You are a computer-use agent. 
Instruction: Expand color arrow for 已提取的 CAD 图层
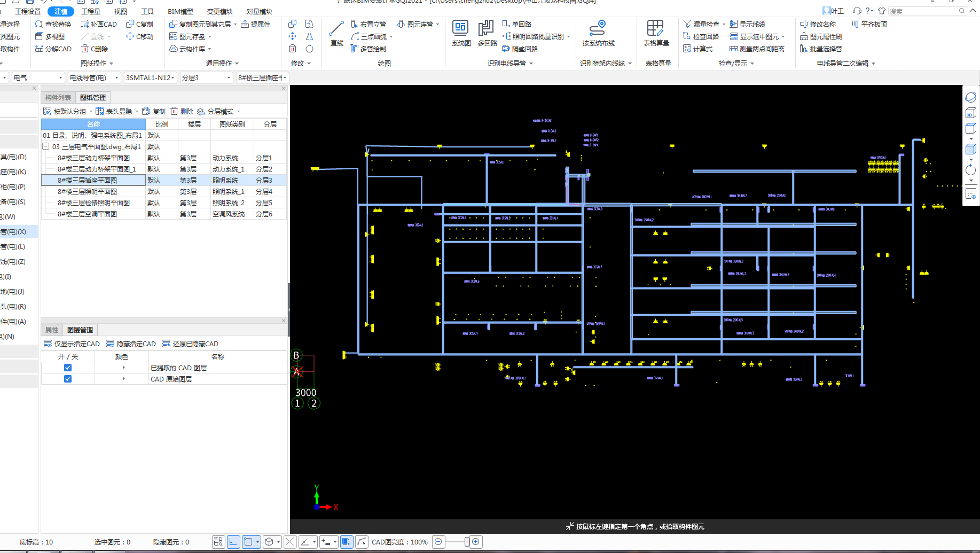click(x=123, y=368)
